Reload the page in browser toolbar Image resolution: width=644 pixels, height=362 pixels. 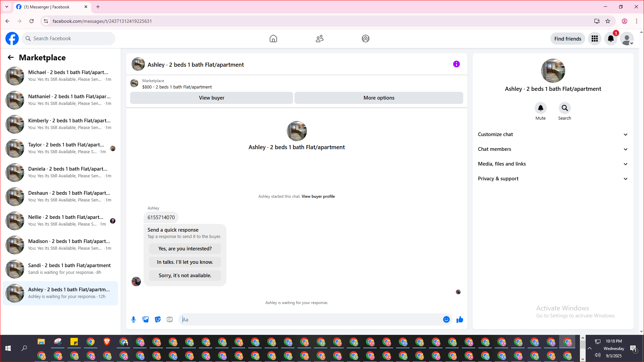32,21
